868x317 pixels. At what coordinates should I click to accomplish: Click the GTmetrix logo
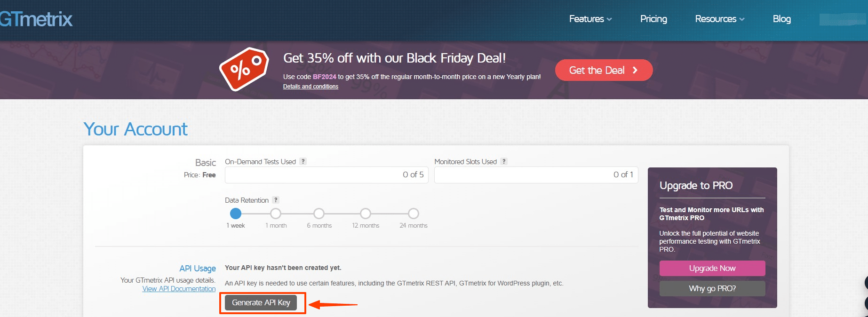36,19
